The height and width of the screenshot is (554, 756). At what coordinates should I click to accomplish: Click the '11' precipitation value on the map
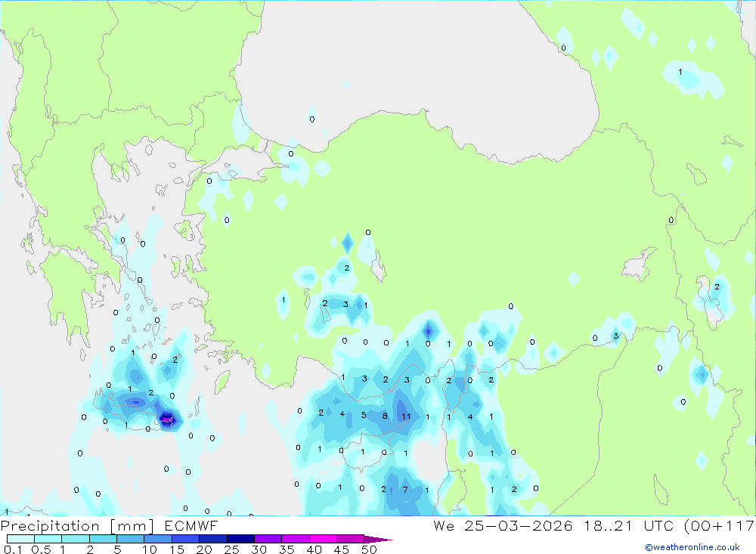pyautogui.click(x=407, y=416)
